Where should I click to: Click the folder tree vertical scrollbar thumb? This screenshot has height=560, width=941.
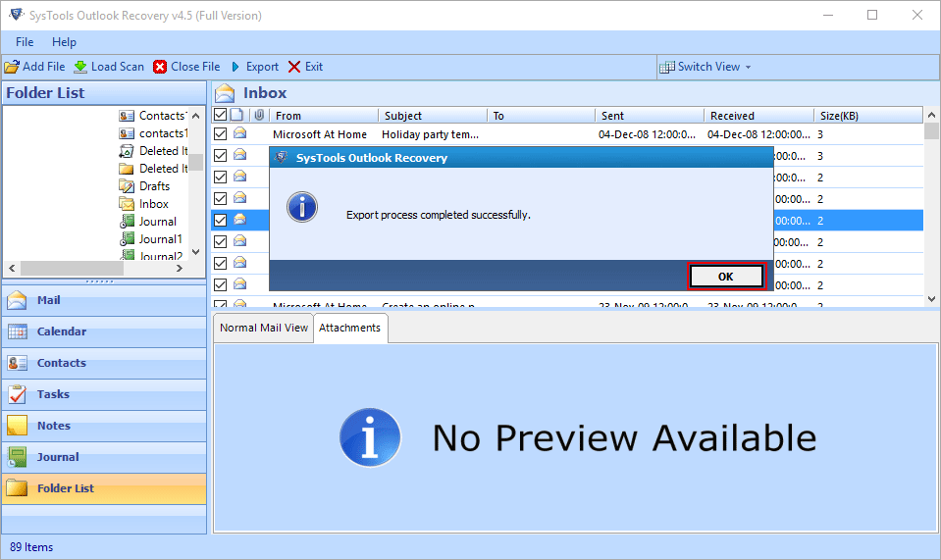pos(195,162)
